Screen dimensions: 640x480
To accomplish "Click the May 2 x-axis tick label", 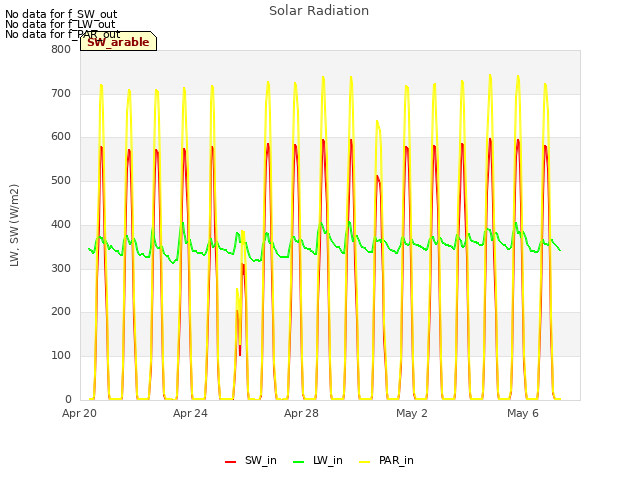I will point(412,413).
